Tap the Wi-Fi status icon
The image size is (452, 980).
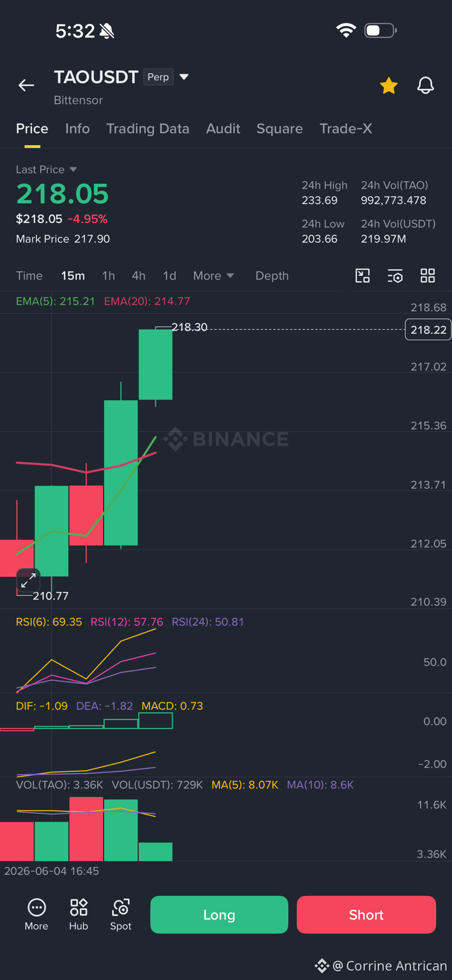coord(346,31)
